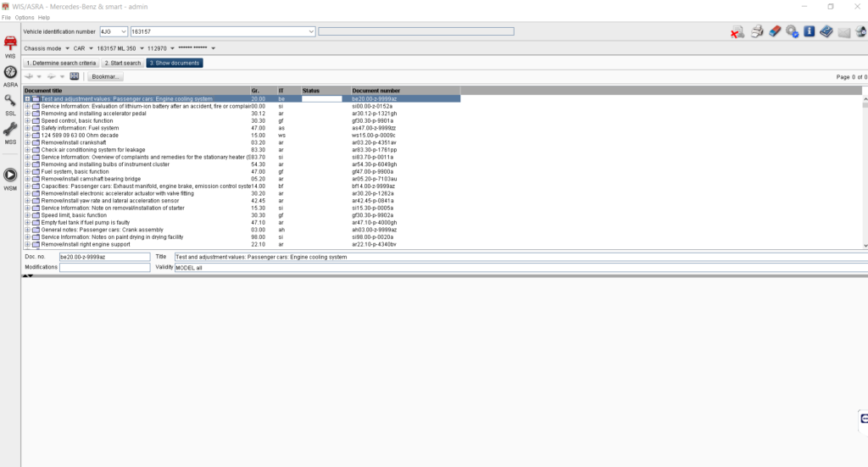This screenshot has width=868, height=467.
Task: Expand the Removing and installing accelerator pedal item
Action: coord(27,114)
